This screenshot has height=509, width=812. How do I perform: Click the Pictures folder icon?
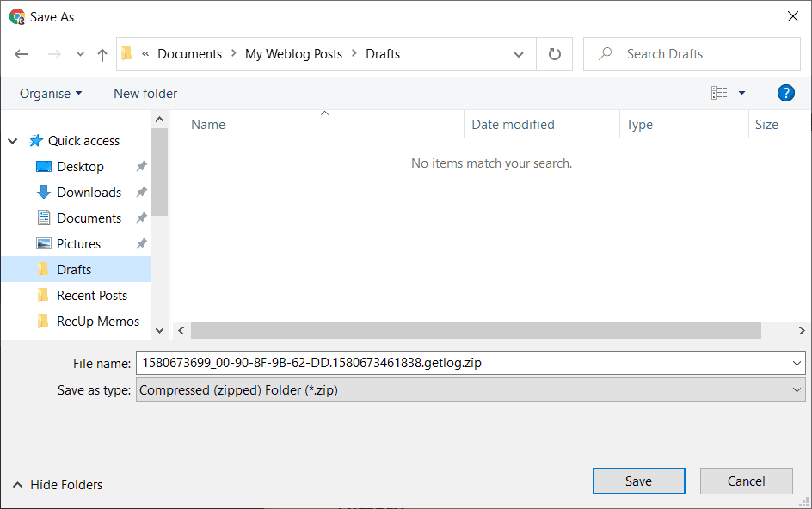click(44, 244)
